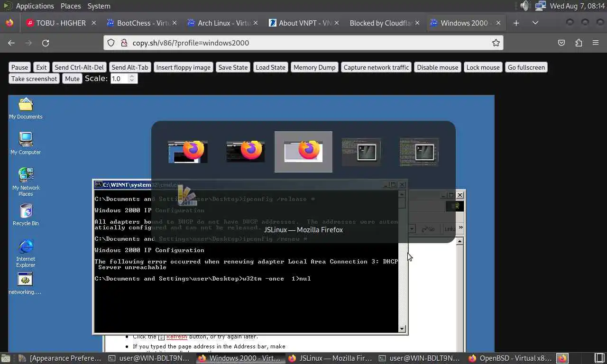This screenshot has height=364, width=607.
Task: Click the cmd.exe window title bar icon
Action: coord(98,185)
